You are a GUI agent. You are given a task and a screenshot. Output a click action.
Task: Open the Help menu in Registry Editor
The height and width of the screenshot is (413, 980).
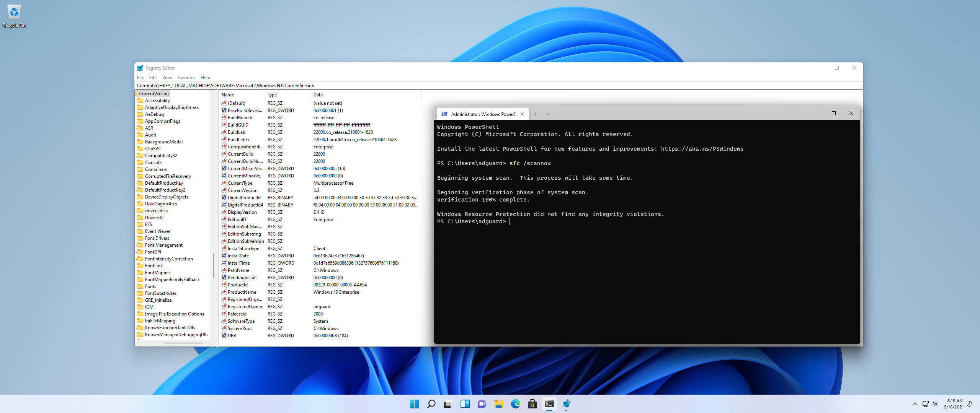click(x=205, y=78)
